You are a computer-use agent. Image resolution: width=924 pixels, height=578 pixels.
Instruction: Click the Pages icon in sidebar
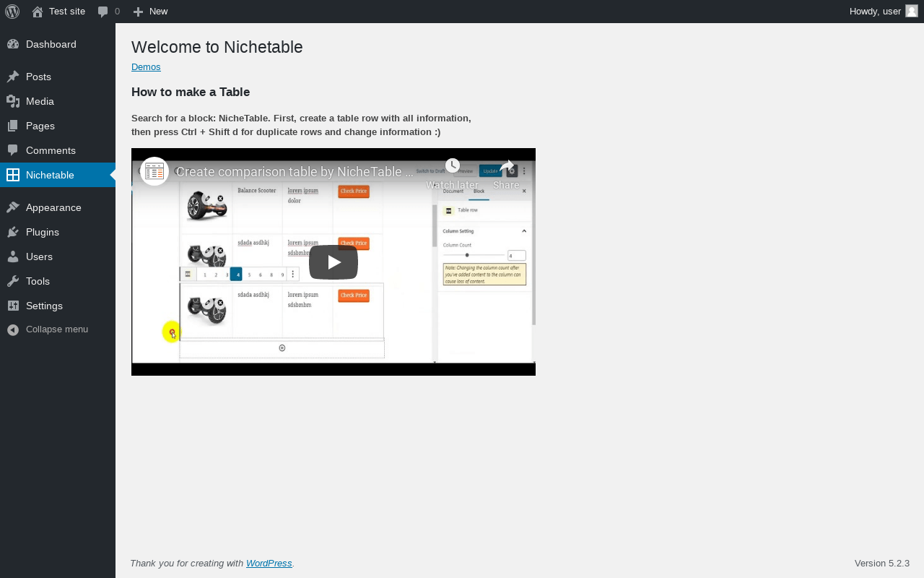13,126
